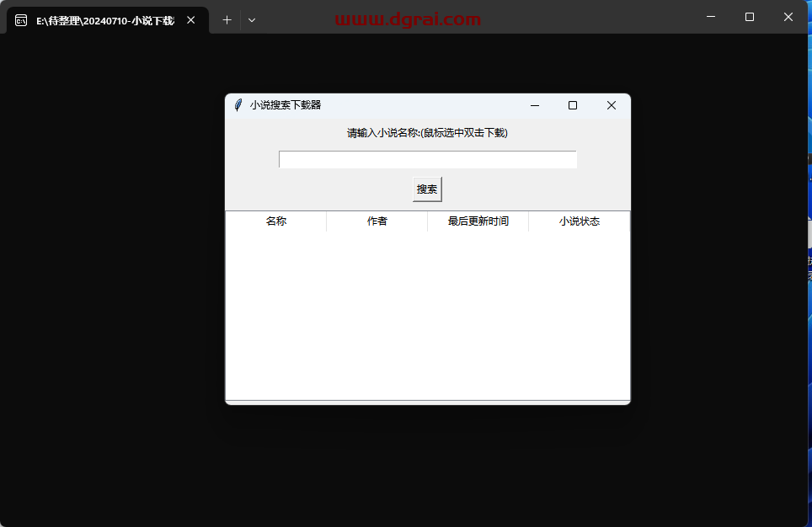The width and height of the screenshot is (812, 527).
Task: Click the 请输入小说名称 label text
Action: 427,133
